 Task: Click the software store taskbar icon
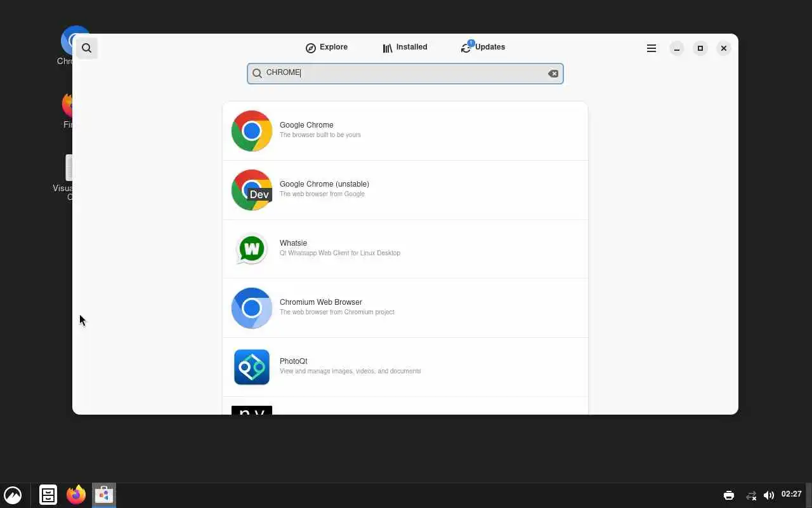104,495
